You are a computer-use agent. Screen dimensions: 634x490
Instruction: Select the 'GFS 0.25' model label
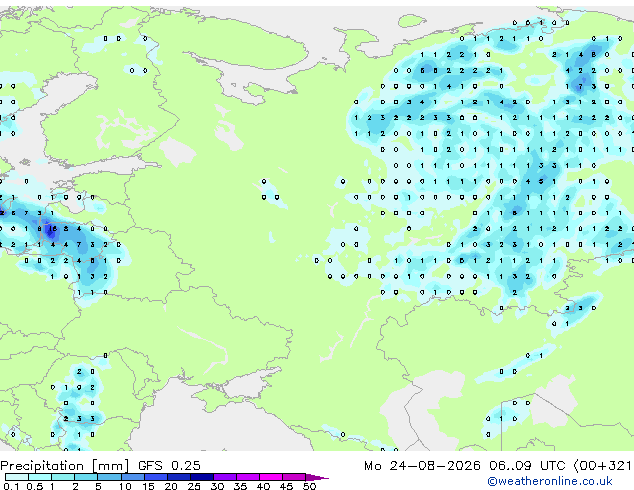point(169,466)
